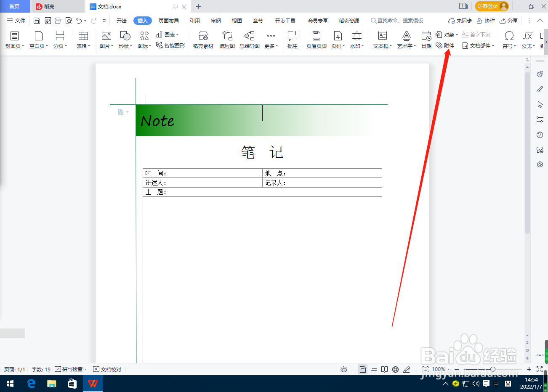Open the Icons (图标) library
The height and width of the screenshot is (392, 548).
[144, 40]
